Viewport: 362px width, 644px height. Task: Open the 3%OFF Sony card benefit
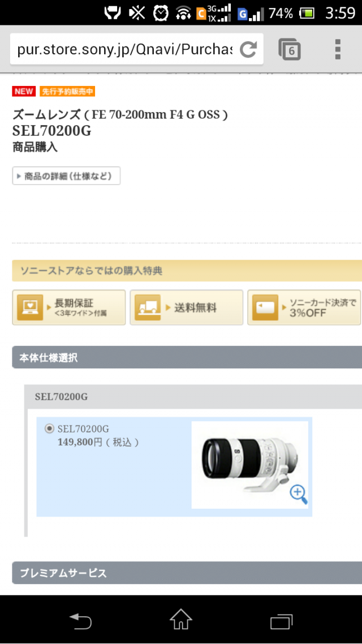click(x=304, y=308)
